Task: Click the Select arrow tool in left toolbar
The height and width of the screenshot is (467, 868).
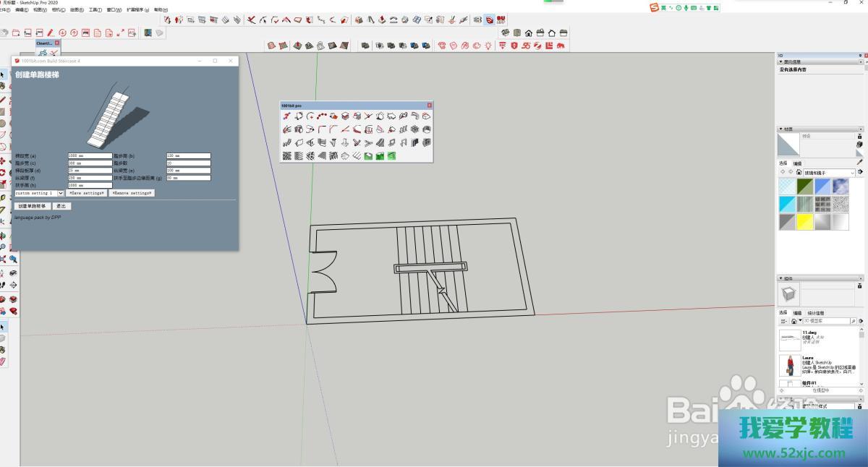Action: coord(3,74)
